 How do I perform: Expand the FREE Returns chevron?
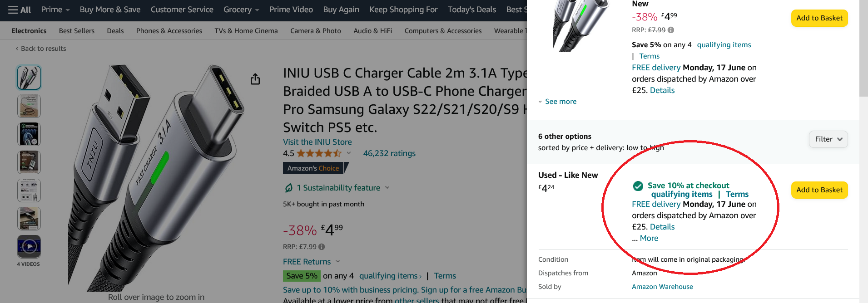337,261
